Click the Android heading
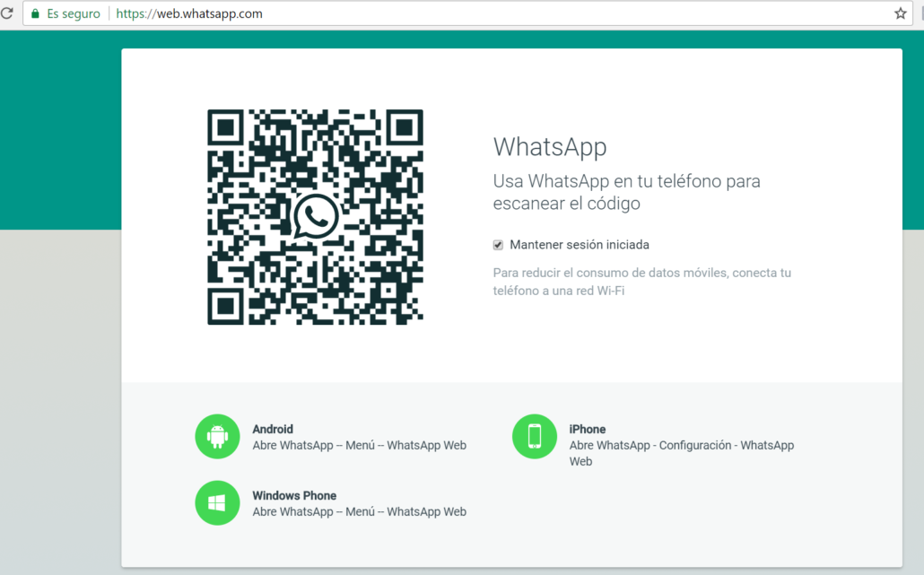The image size is (924, 575). pyautogui.click(x=273, y=429)
